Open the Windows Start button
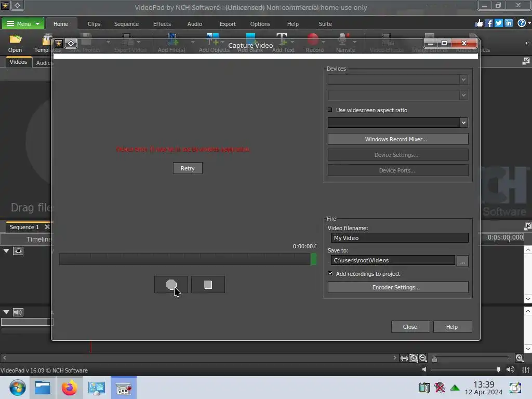This screenshot has width=532, height=399. pyautogui.click(x=17, y=388)
